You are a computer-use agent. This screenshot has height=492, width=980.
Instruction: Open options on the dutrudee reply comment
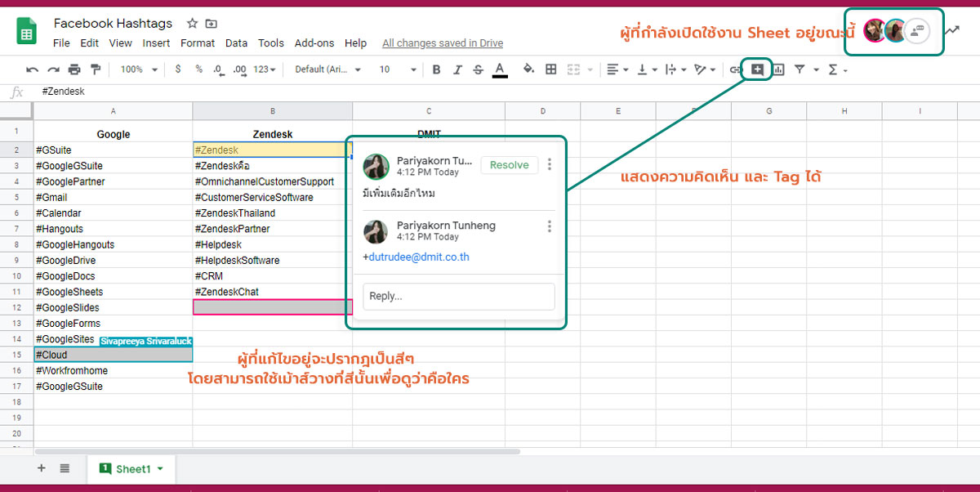550,226
